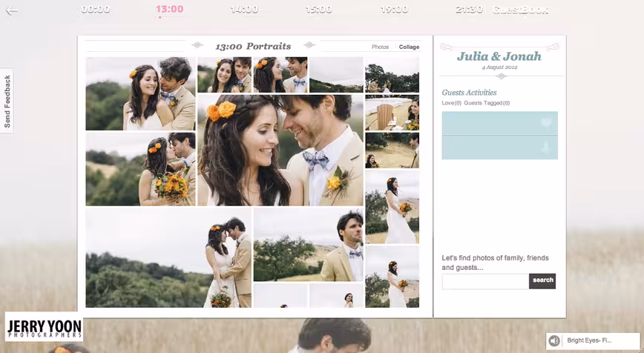This screenshot has height=353, width=644.
Task: Jump to 14:00 on the timeline
Action: coord(244,10)
